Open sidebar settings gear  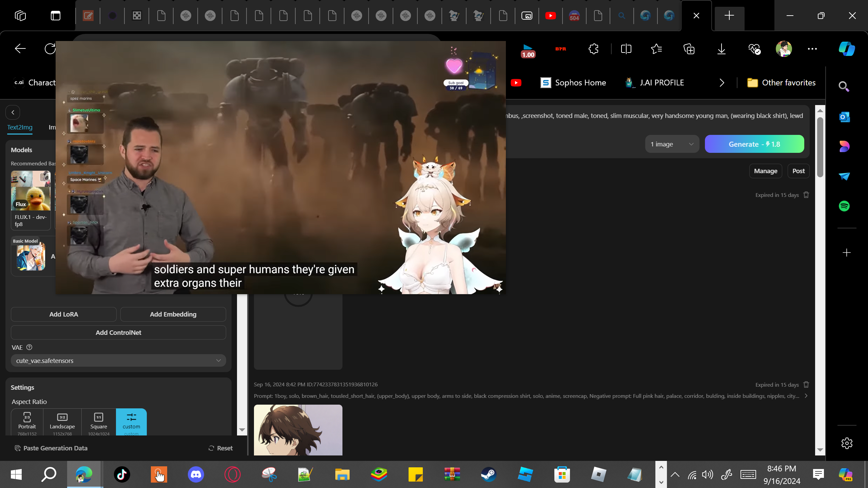tap(847, 443)
